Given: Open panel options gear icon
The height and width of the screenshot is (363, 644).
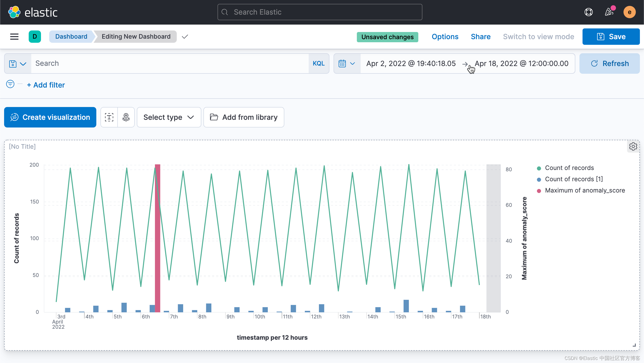Looking at the screenshot, I should point(633,147).
